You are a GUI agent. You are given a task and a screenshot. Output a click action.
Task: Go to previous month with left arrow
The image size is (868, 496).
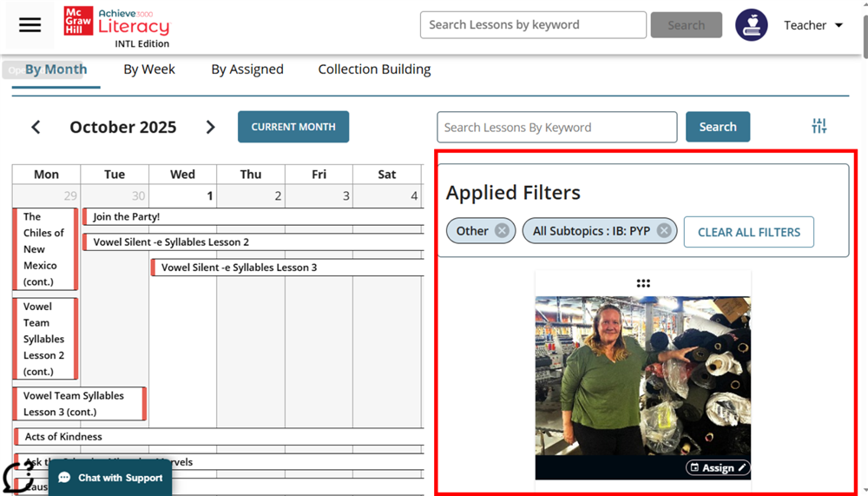click(36, 127)
